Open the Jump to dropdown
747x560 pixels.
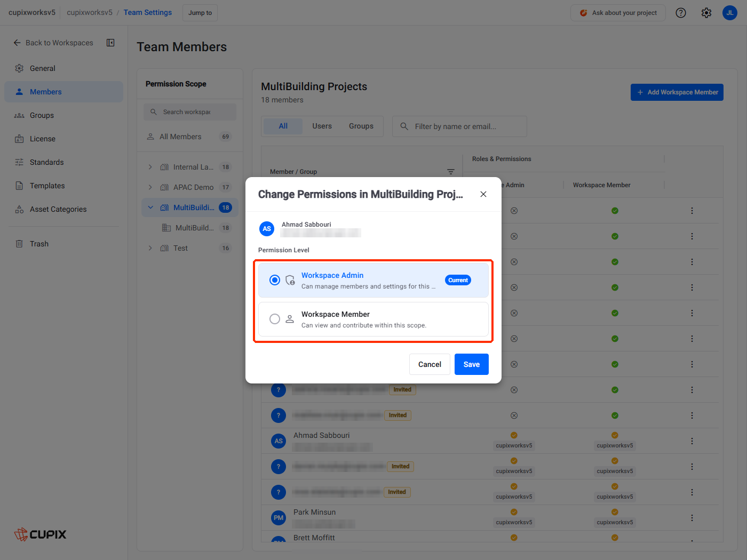[x=200, y=13]
